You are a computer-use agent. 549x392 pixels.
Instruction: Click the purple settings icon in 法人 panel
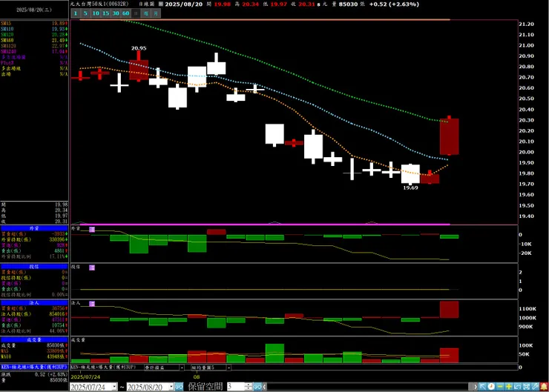92,304
